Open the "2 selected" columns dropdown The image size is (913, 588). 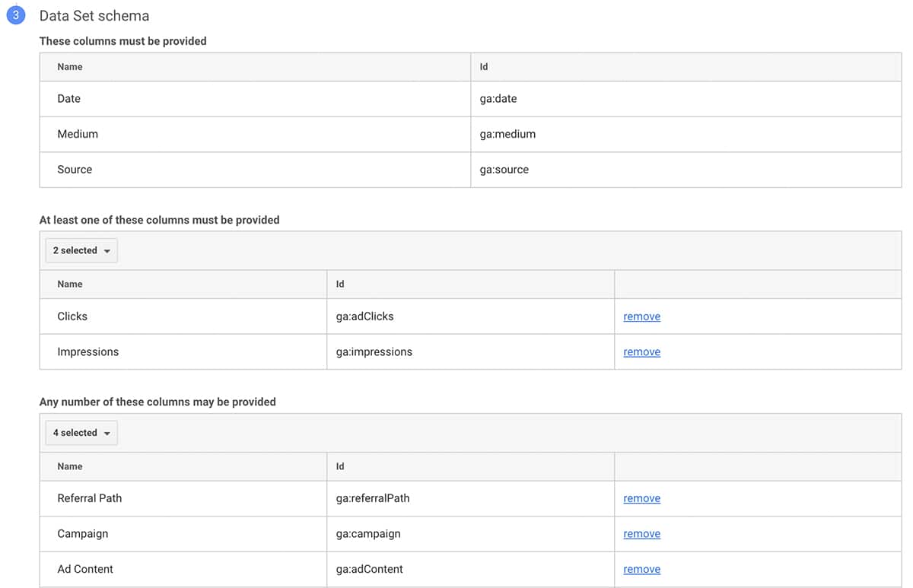click(81, 250)
